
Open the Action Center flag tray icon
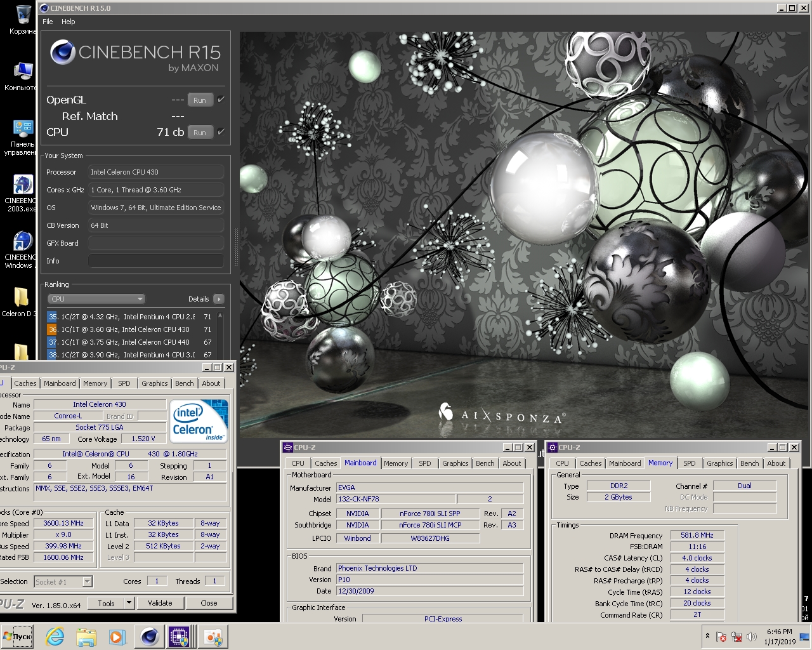[x=721, y=637]
